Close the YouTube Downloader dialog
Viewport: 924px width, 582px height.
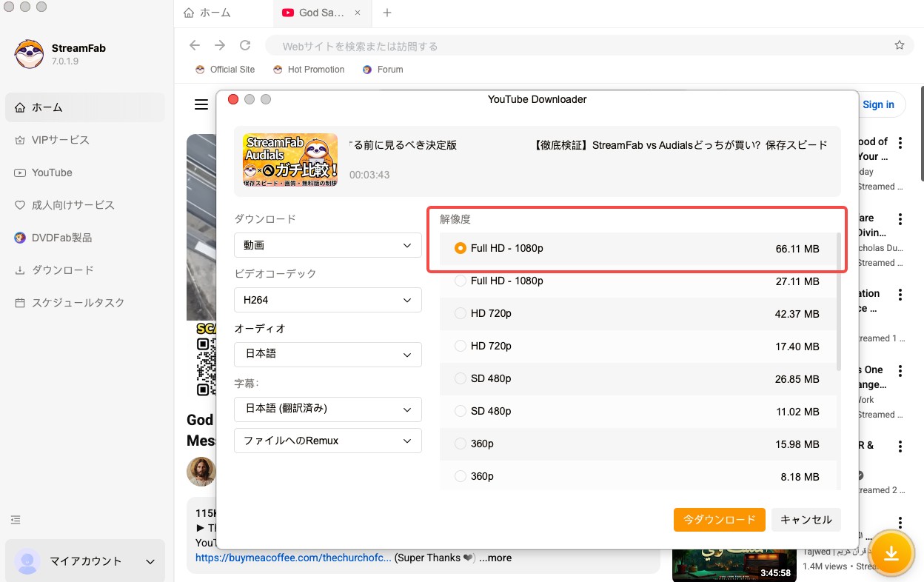pos(233,99)
